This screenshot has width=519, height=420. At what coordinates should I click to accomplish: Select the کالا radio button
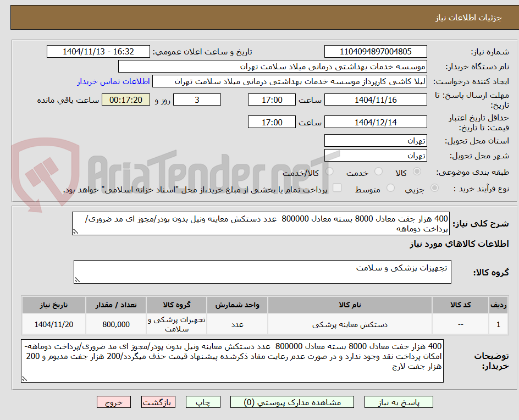pos(417,172)
